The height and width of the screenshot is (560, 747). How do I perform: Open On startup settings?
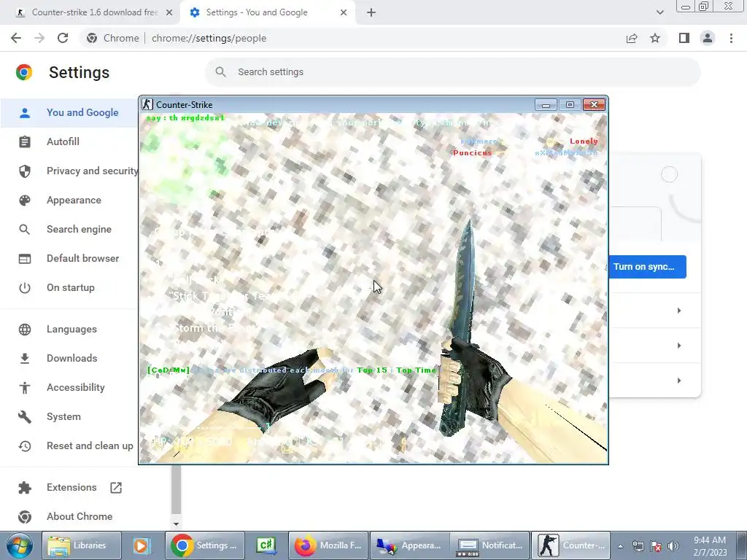(69, 287)
